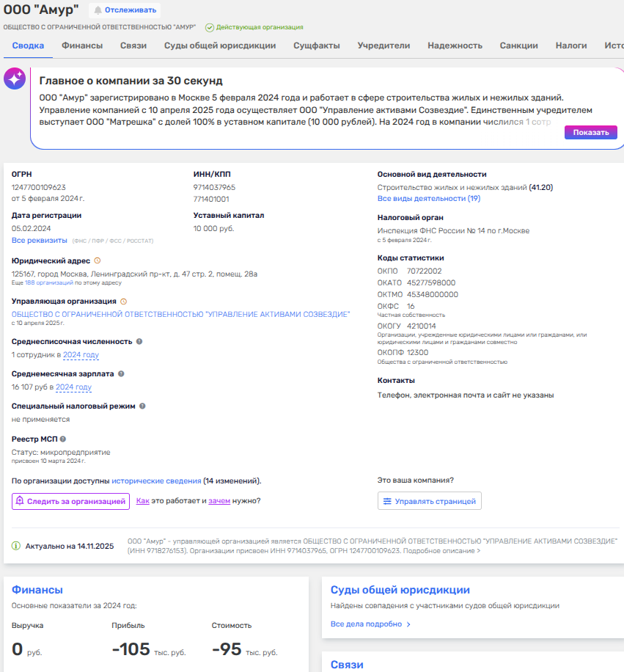Screen dimensions: 624x672
Task: Click the warning icon beside Управляющая организация
Action: coord(123,301)
